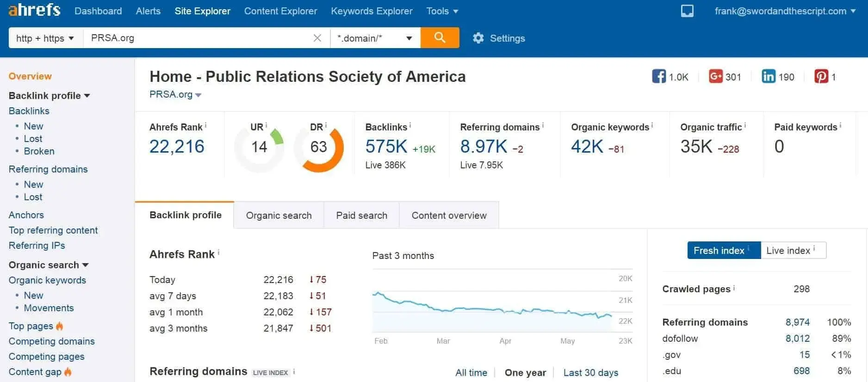The image size is (868, 382).
Task: Click the orange search magnifier button
Action: point(440,37)
